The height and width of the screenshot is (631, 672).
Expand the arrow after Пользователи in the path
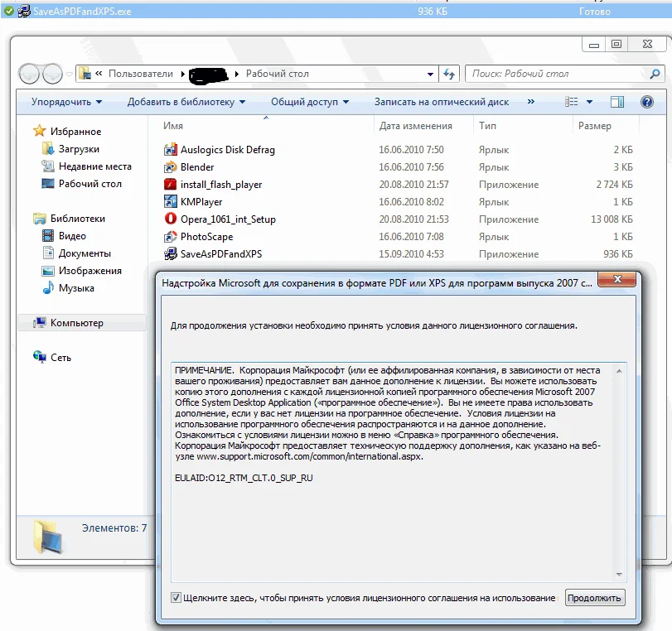tap(182, 74)
